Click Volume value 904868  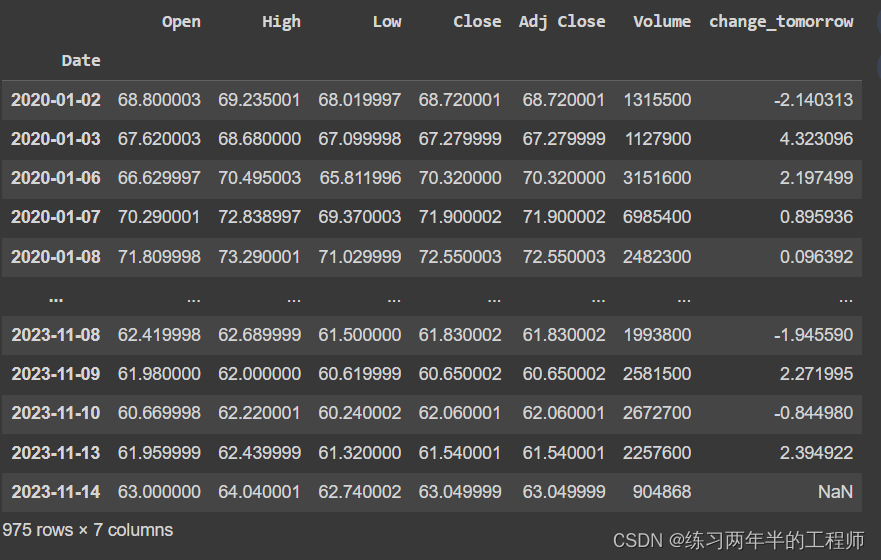click(662, 492)
